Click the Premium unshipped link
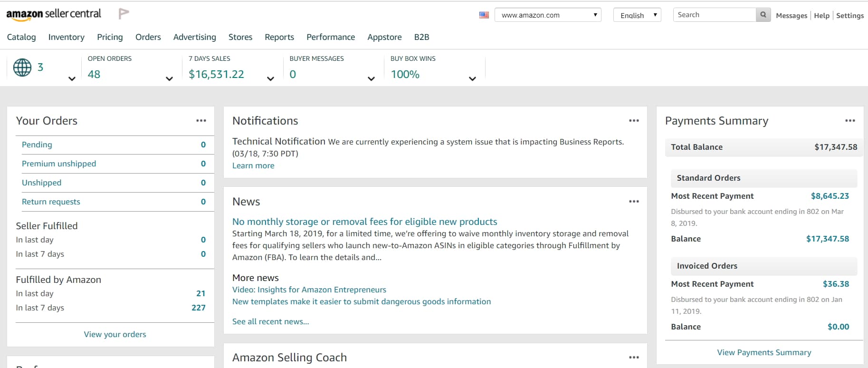Viewport: 868px width, 368px height. (x=59, y=164)
